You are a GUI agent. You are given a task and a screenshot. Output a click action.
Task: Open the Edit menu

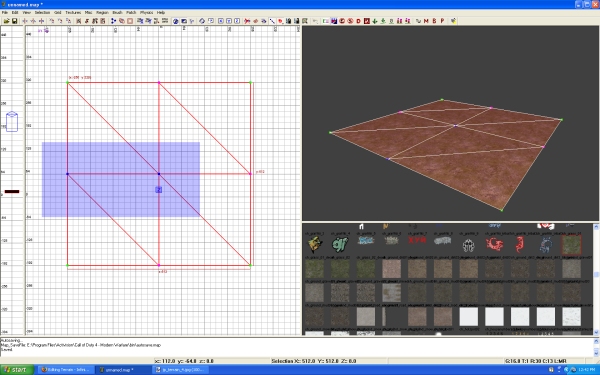coord(15,12)
